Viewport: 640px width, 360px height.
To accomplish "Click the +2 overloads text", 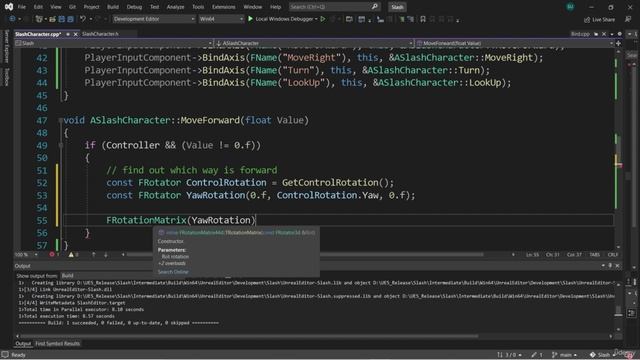I will [172, 264].
